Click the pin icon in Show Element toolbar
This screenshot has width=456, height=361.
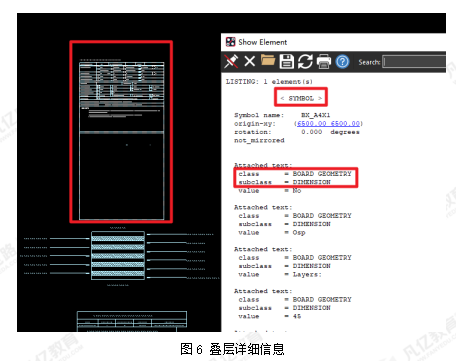point(231,61)
